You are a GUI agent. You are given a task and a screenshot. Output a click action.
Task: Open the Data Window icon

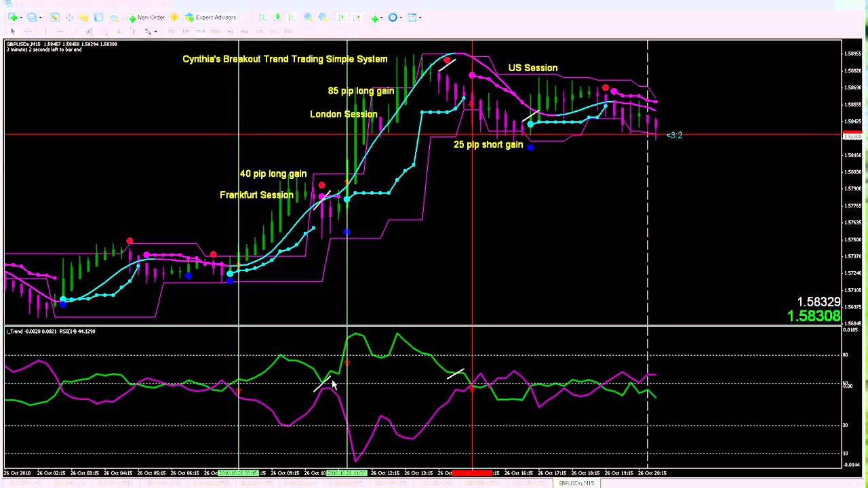[x=69, y=17]
